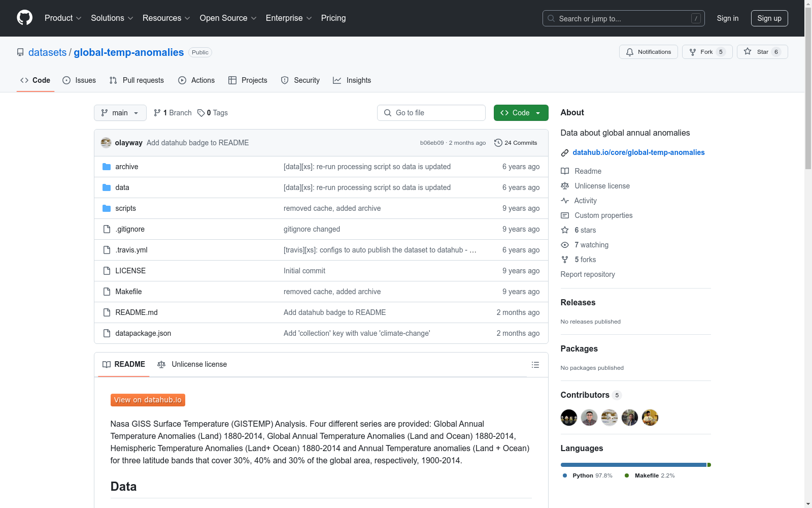Select the README tab
The width and height of the screenshot is (812, 508).
(124, 364)
